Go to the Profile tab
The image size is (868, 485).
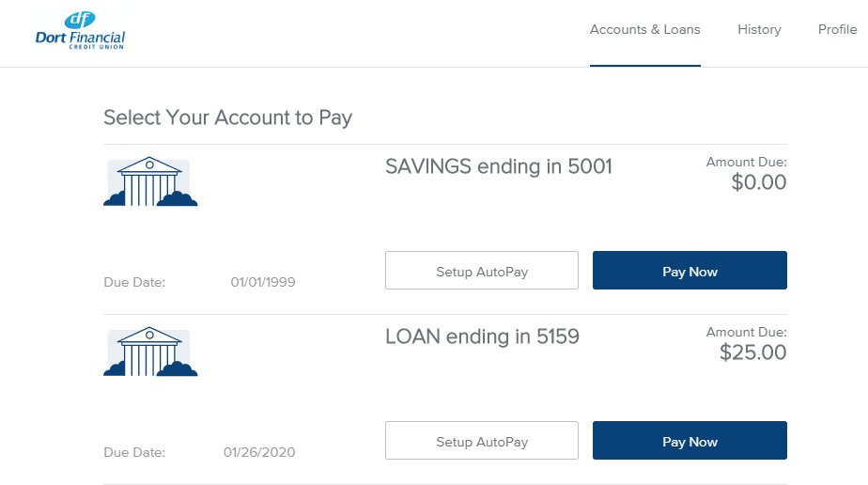coord(837,30)
